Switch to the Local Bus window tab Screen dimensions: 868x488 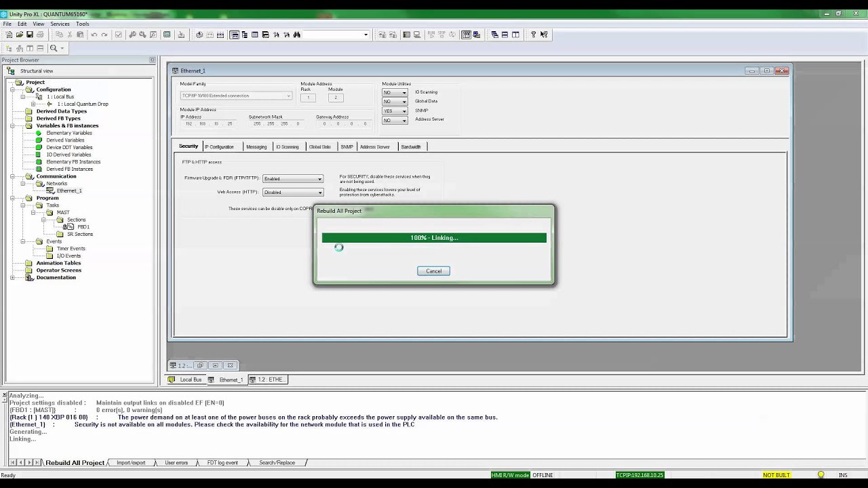click(x=186, y=380)
